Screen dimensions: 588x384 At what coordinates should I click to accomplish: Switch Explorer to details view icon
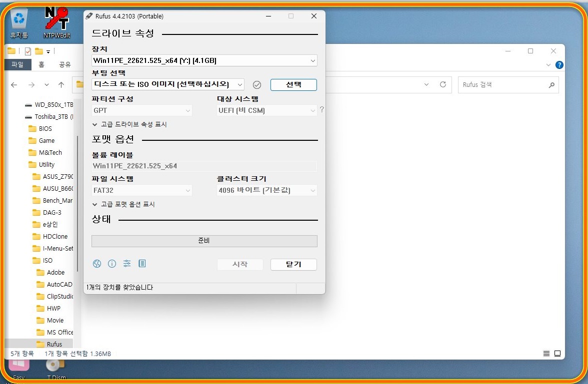546,353
